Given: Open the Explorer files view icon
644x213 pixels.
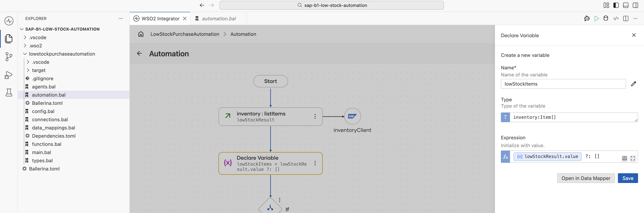Looking at the screenshot, I should coord(9,39).
